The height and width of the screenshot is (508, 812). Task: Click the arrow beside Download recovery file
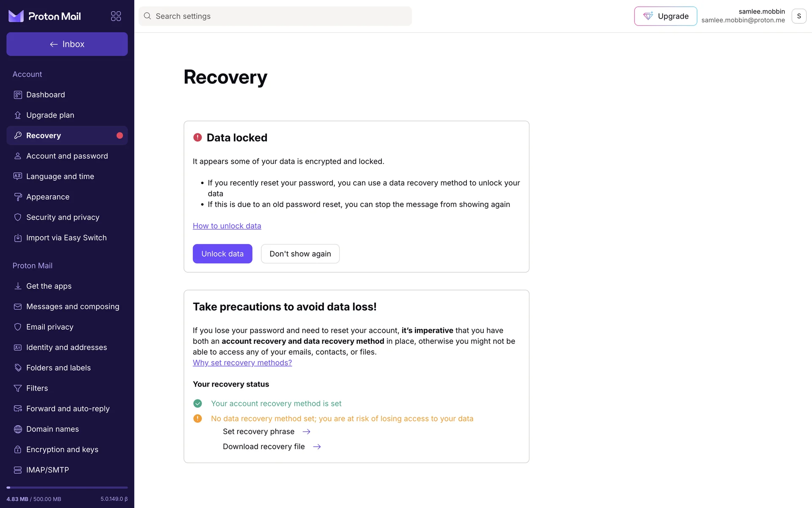pyautogui.click(x=317, y=447)
